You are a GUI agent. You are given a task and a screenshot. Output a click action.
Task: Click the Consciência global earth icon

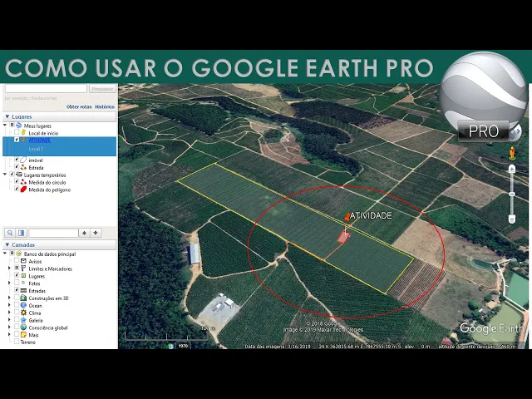(x=23, y=328)
